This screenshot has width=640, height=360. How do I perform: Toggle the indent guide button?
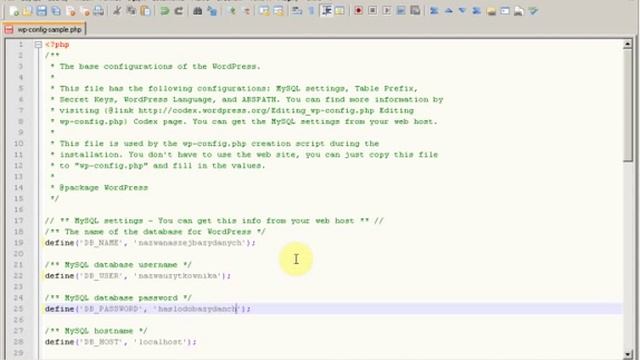326,11
